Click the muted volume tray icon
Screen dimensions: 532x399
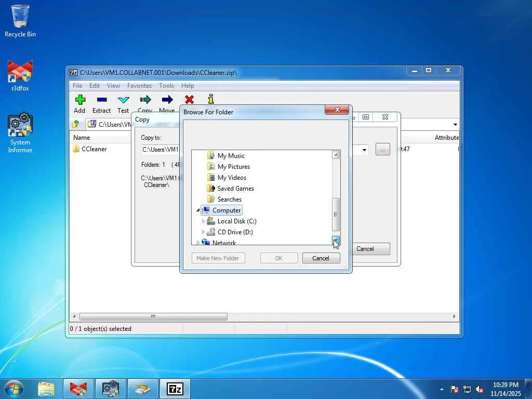[x=480, y=389]
